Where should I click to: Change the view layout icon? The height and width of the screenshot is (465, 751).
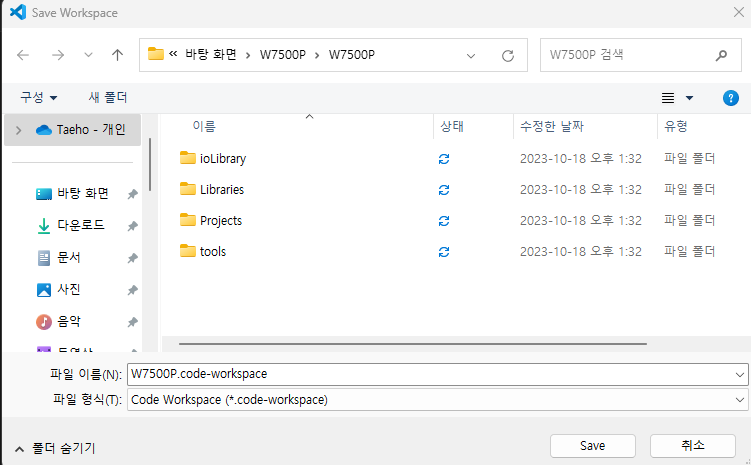click(668, 98)
